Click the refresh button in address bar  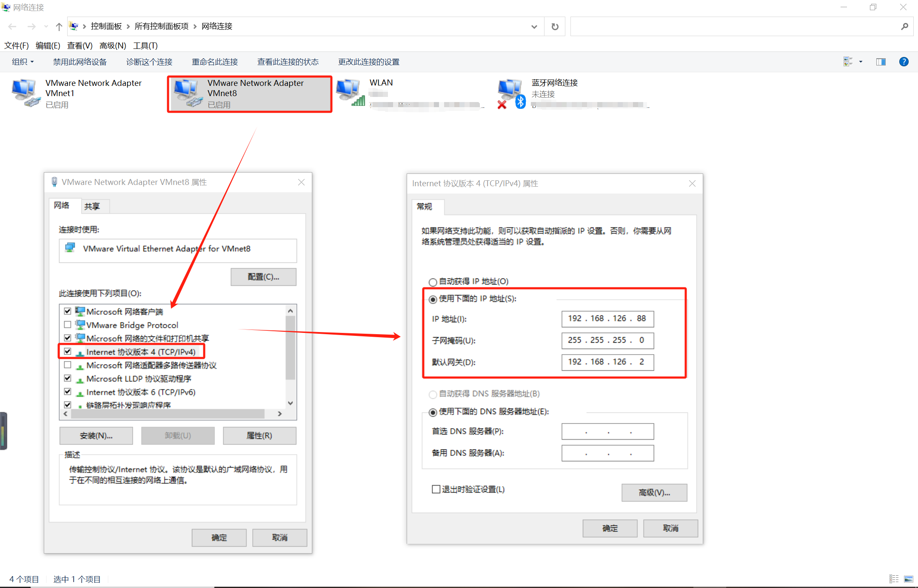(555, 27)
